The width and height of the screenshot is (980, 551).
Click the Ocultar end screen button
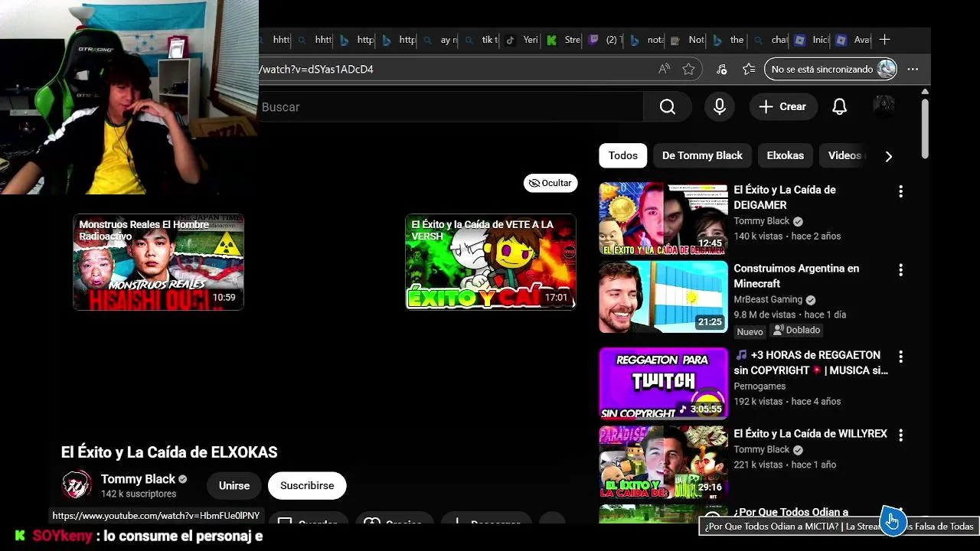(550, 183)
